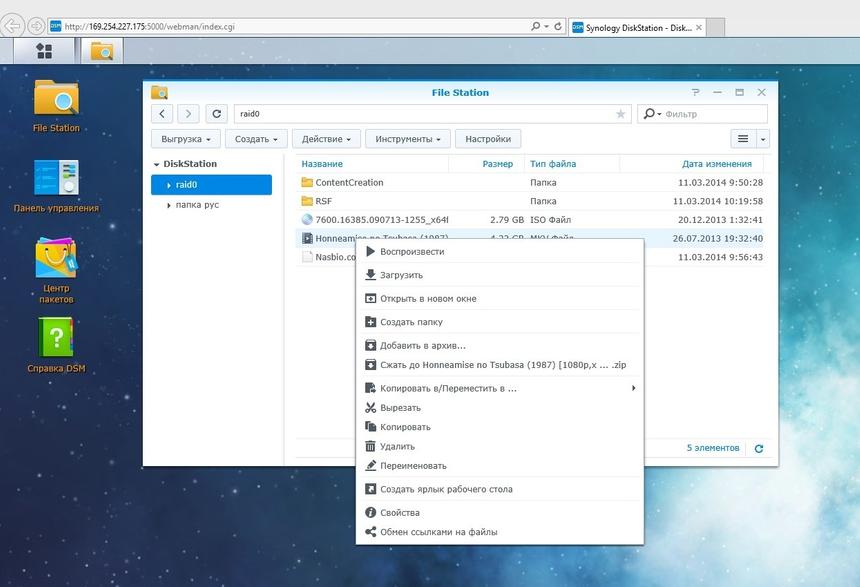Click the Настройки button
The height and width of the screenshot is (587, 860).
tap(489, 138)
